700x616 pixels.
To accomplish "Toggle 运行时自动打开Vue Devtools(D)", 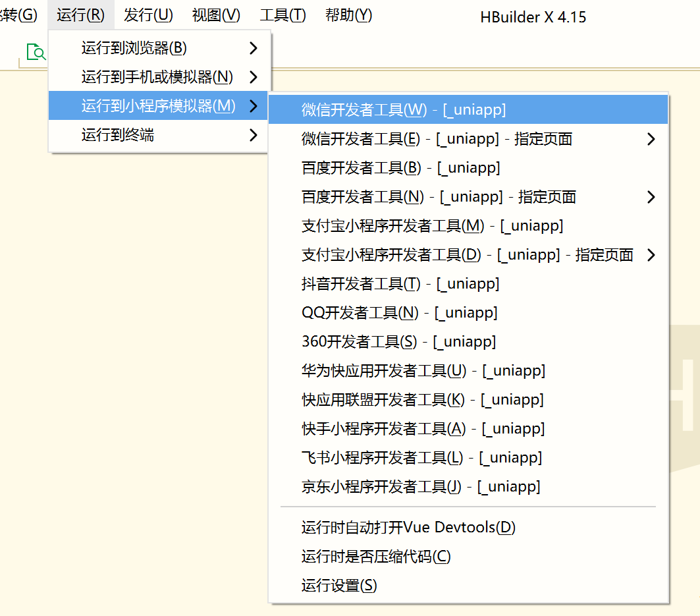I will 468,528.
